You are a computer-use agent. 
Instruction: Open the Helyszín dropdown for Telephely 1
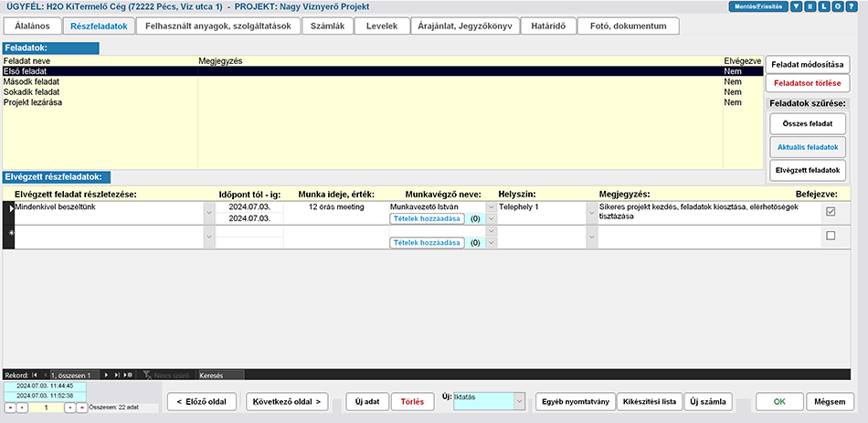point(592,213)
